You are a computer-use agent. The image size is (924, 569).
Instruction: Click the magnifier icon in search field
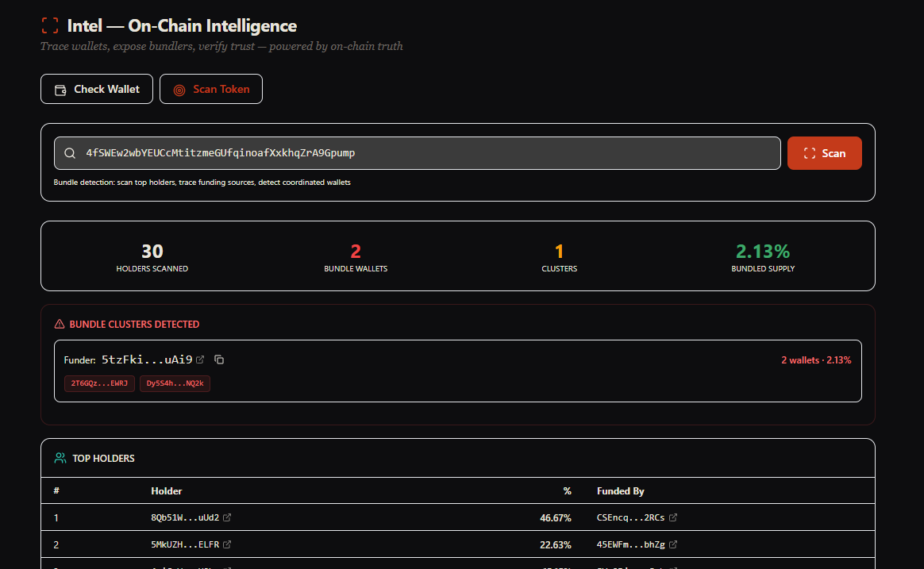coord(70,153)
